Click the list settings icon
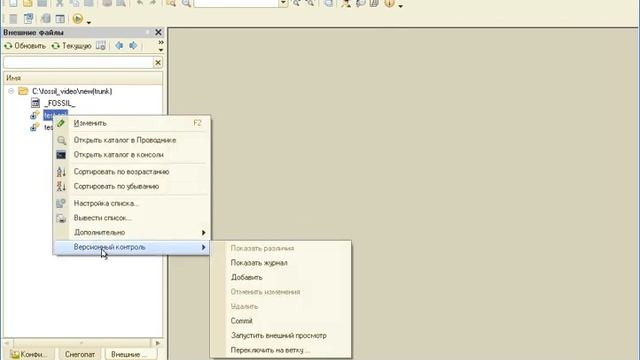This screenshot has height=360, width=640. (x=61, y=203)
